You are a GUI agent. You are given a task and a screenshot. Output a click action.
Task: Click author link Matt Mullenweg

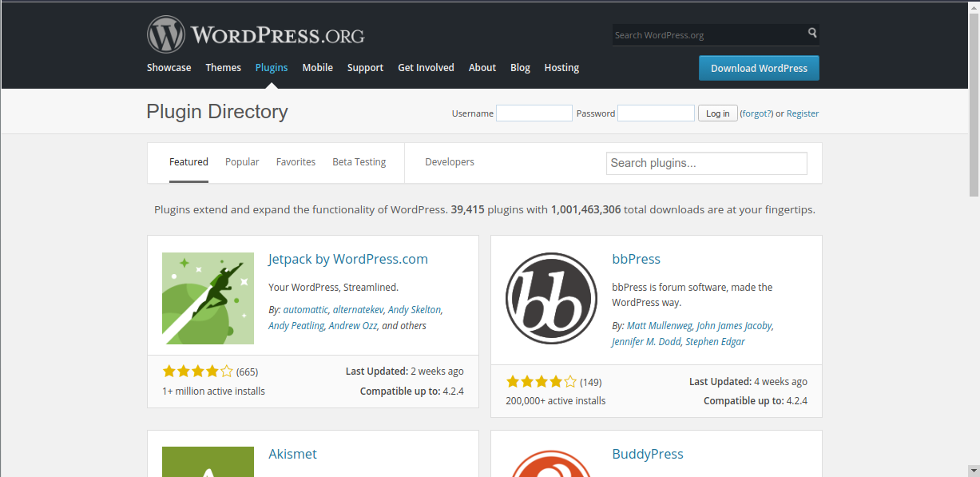pos(659,326)
